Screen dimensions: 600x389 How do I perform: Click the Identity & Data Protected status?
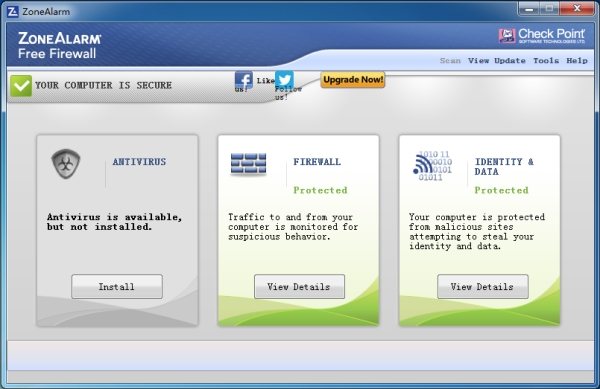pyautogui.click(x=501, y=190)
